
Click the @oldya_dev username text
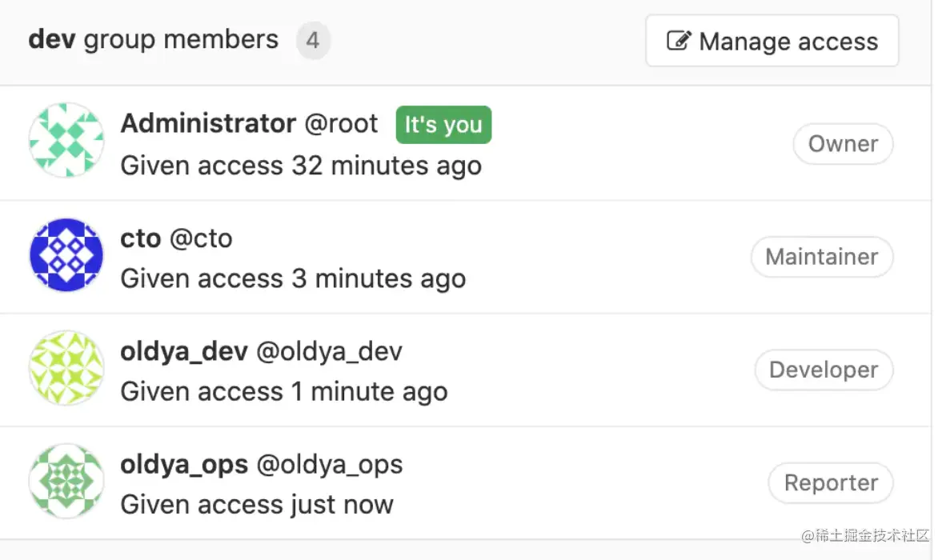tap(330, 351)
